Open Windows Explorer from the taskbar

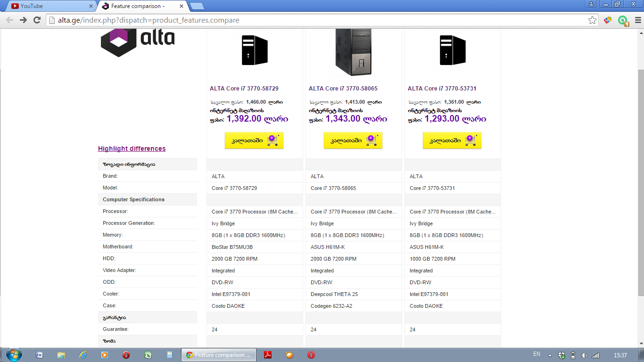[x=61, y=355]
